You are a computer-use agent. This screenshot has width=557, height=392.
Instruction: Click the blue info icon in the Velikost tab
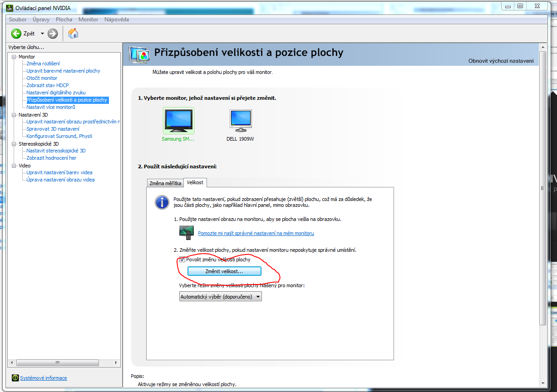162,202
